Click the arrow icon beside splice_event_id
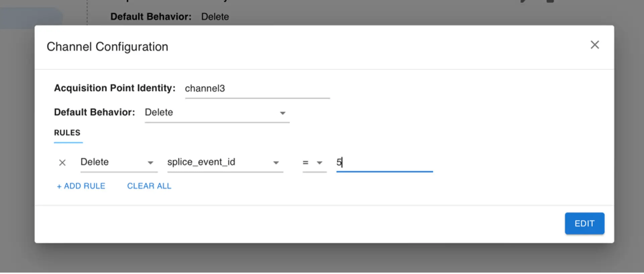The height and width of the screenshot is (274, 644). (276, 163)
